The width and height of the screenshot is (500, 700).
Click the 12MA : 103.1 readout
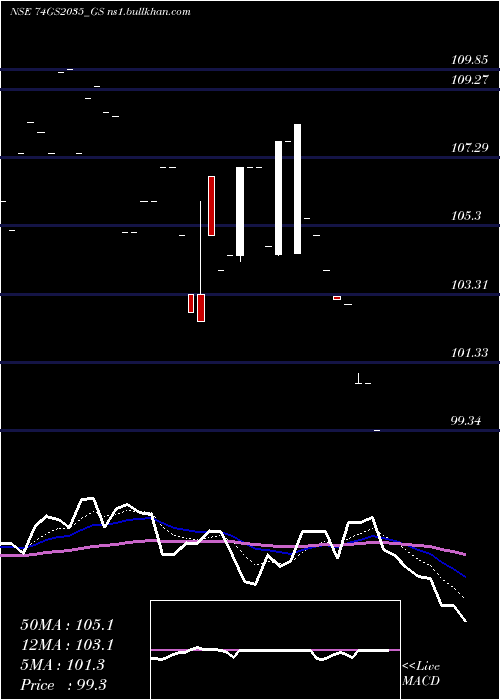pos(67,645)
